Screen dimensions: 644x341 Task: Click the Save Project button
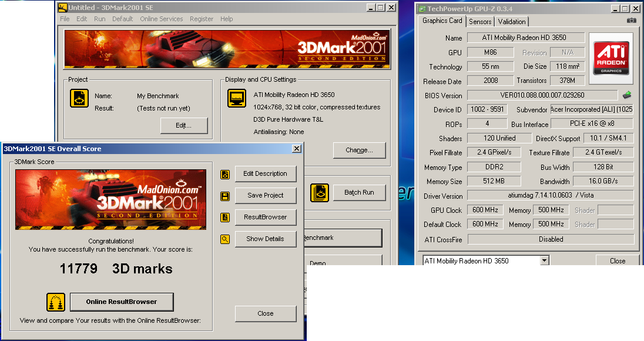[x=266, y=196]
